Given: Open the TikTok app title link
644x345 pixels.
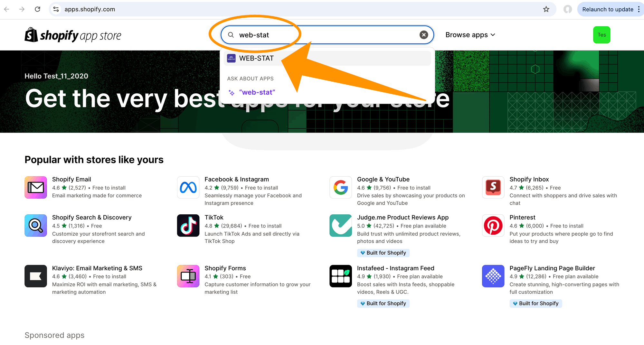Looking at the screenshot, I should click(x=214, y=217).
